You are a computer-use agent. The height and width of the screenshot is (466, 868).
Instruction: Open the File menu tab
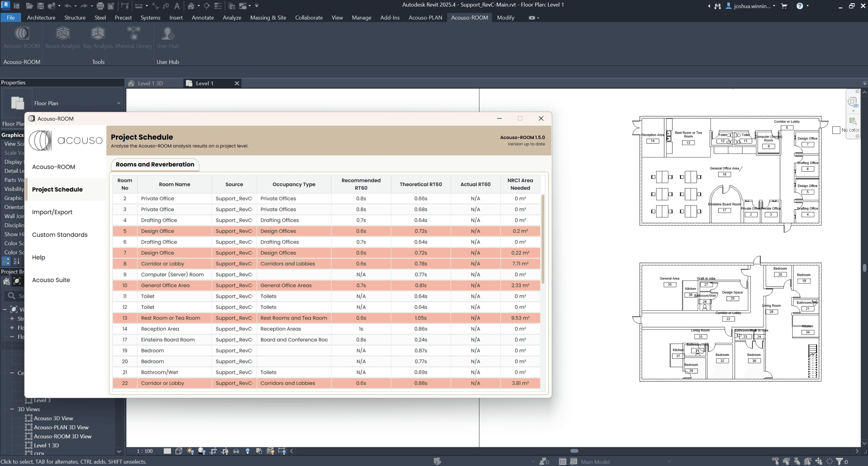[11, 17]
